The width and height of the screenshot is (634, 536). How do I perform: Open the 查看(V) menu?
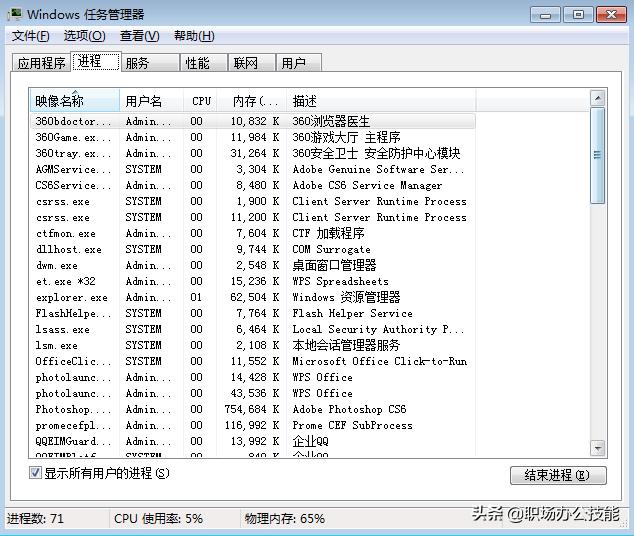[x=139, y=36]
